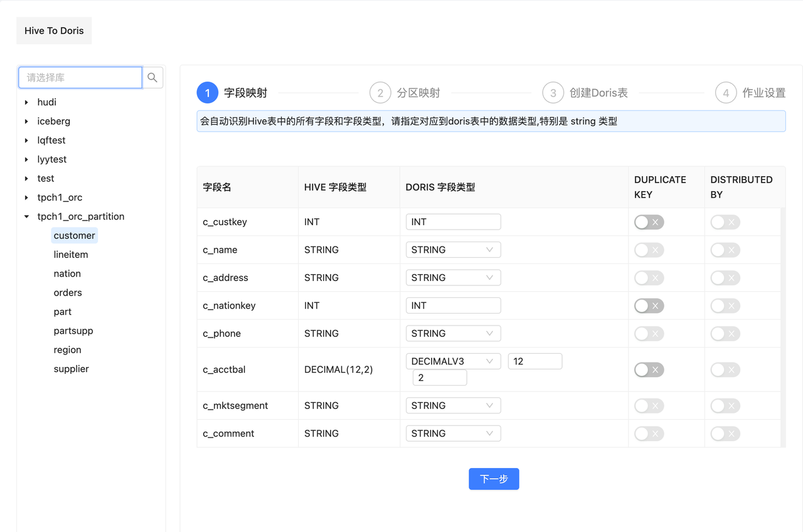Click the expand arrow beside hudi

click(x=25, y=102)
